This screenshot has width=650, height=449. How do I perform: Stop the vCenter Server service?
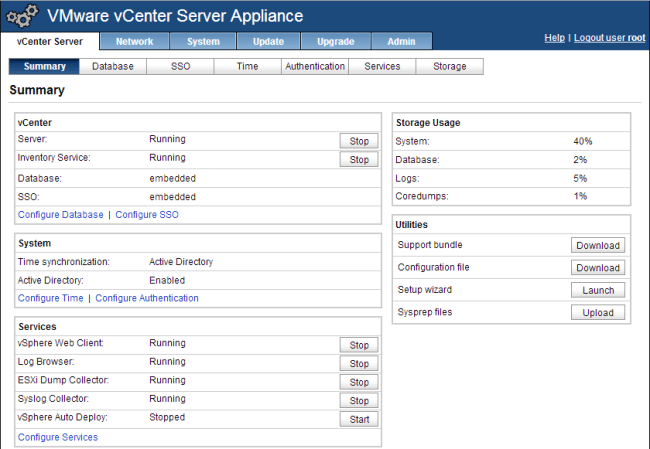tap(359, 141)
